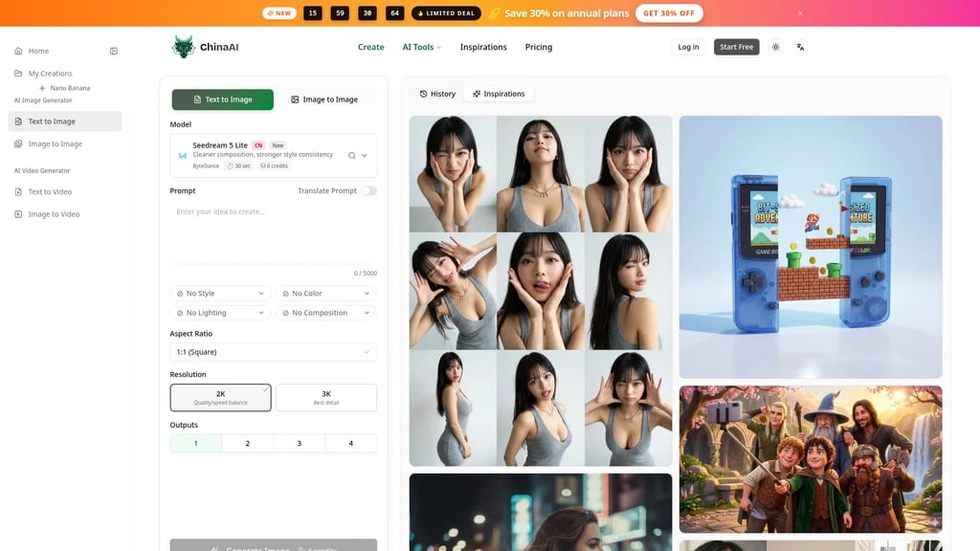Select Text to Image in sidebar
The image size is (980, 551).
click(x=65, y=121)
